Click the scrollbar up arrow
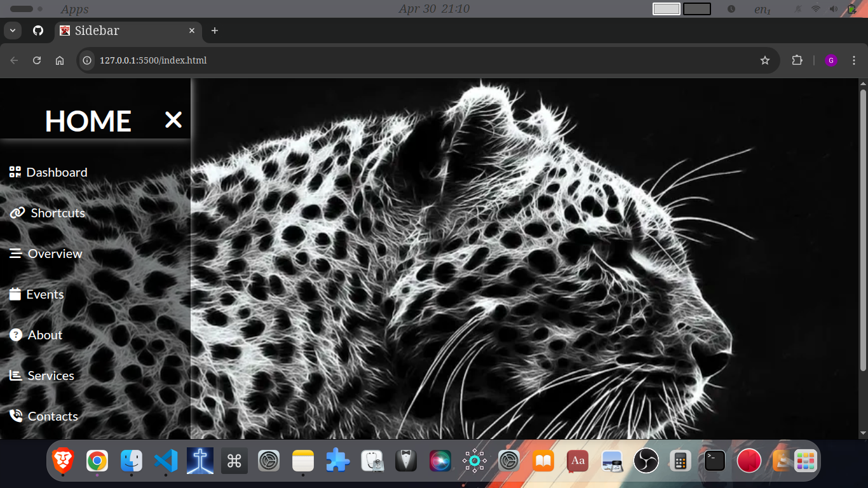 (863, 83)
